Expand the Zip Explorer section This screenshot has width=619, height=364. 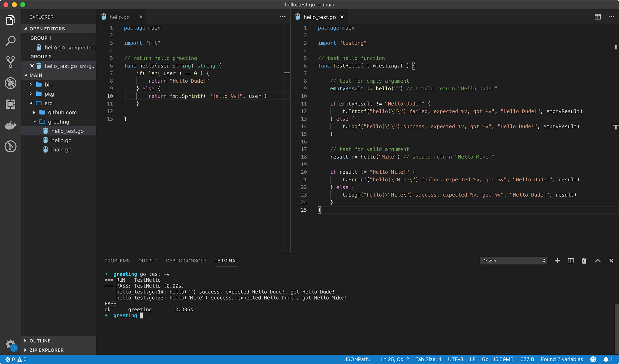pyautogui.click(x=58, y=350)
